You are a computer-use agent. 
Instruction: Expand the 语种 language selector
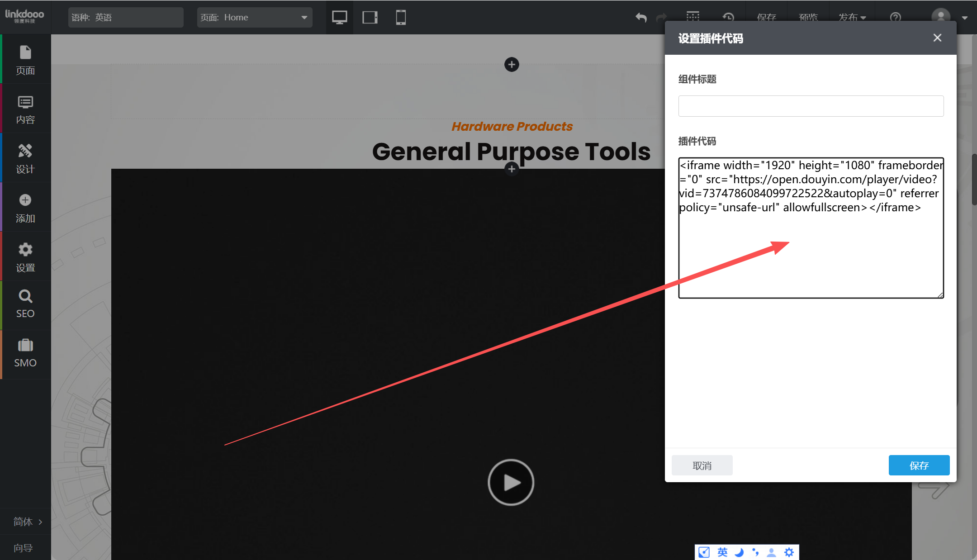point(126,18)
